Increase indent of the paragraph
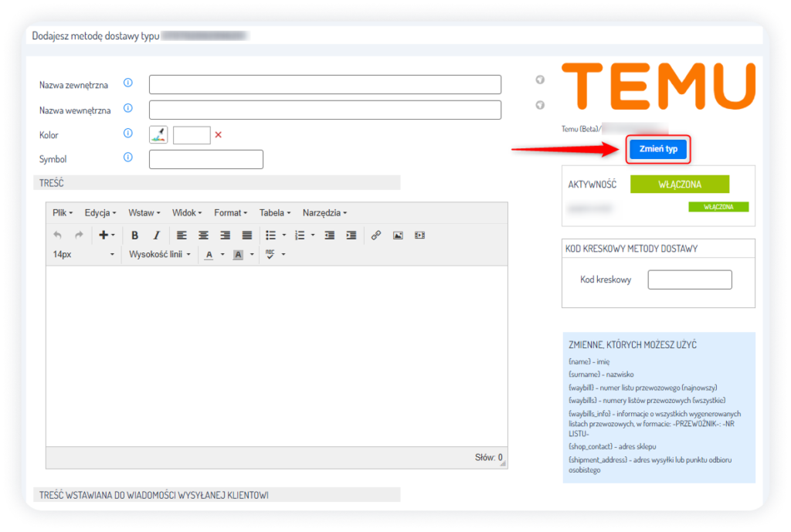Viewport: 791px width, 532px height. tap(351, 236)
